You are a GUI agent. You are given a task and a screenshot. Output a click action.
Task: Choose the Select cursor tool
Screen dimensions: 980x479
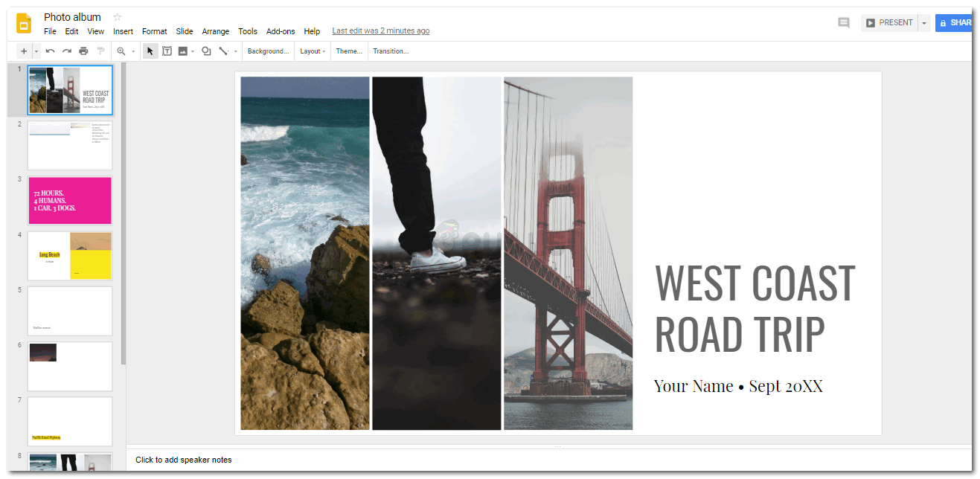click(150, 51)
